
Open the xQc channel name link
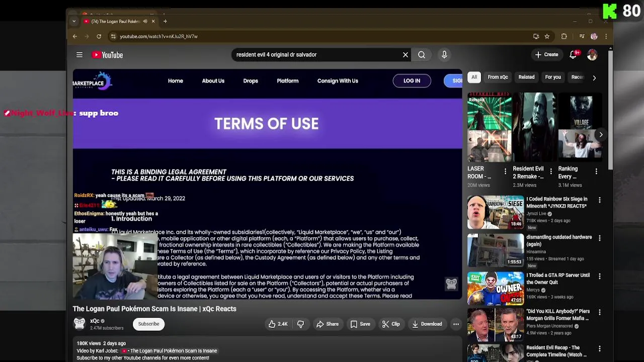(95, 321)
